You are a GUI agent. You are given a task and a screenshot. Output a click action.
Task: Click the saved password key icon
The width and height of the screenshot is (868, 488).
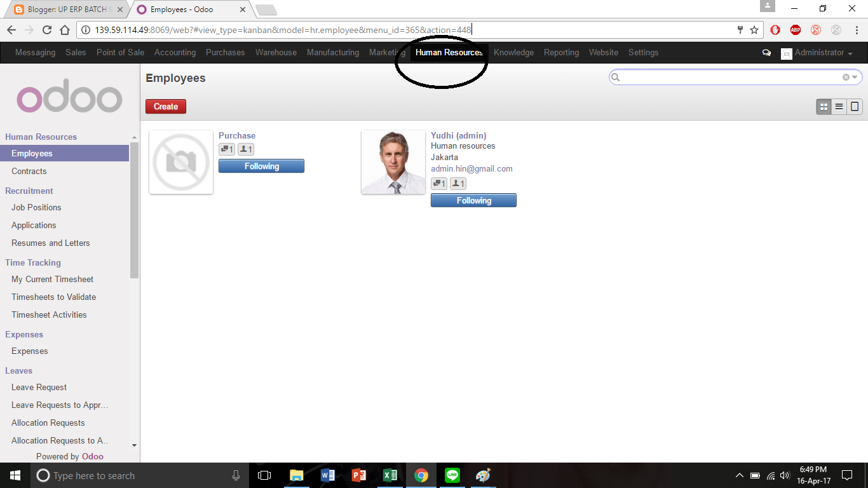tap(740, 30)
